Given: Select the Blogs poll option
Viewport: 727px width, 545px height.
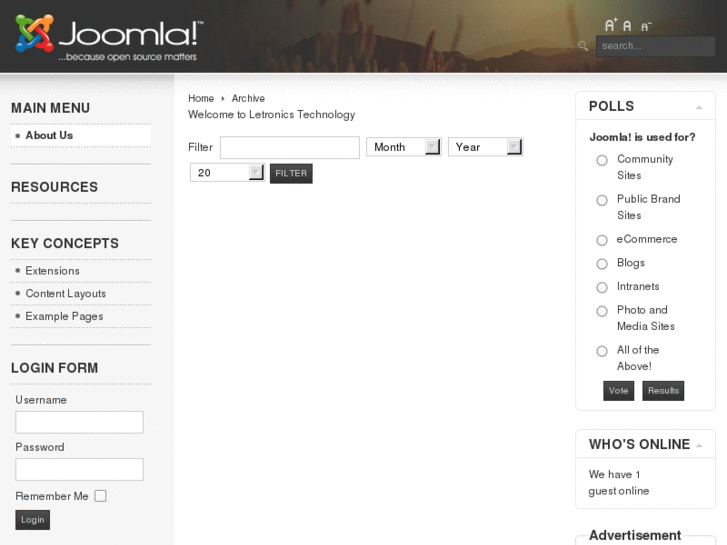Looking at the screenshot, I should click(x=602, y=264).
